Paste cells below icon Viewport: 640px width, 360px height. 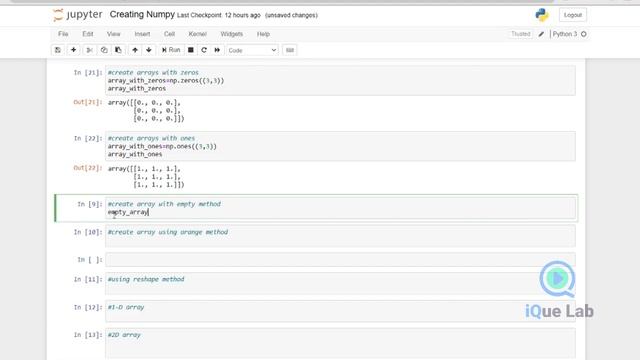118,50
